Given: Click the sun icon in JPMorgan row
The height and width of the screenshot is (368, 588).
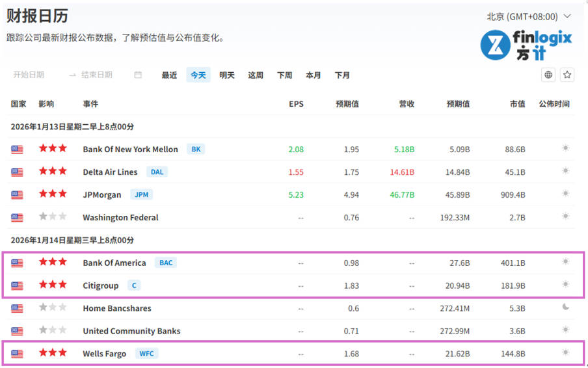Looking at the screenshot, I should coord(565,194).
